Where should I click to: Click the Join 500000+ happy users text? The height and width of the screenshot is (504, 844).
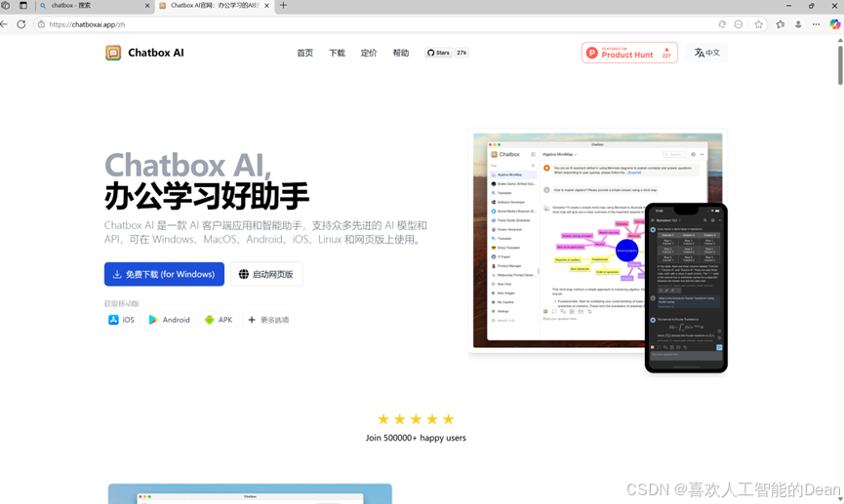(x=416, y=438)
